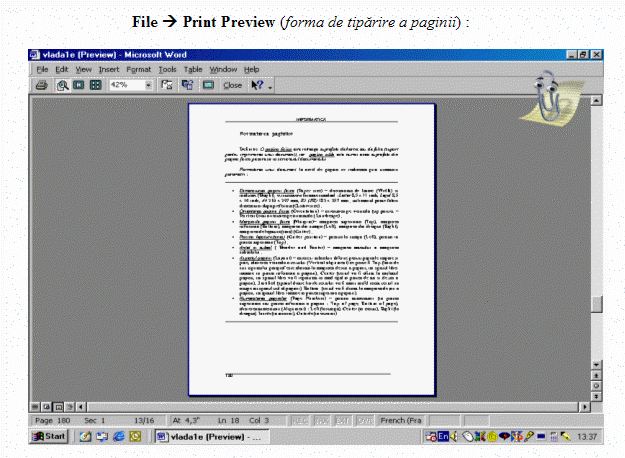The image size is (625, 458).
Task: Launch Internet Explorer from quick launch
Action: tap(119, 436)
